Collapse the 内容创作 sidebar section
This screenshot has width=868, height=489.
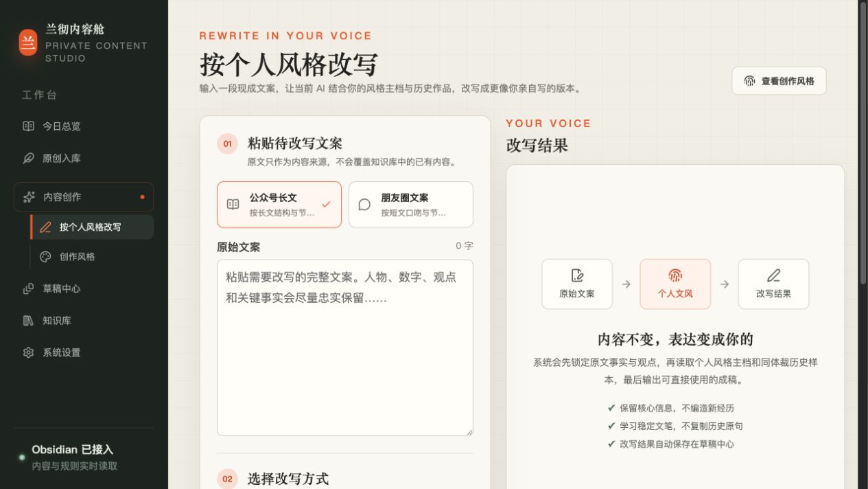point(84,197)
